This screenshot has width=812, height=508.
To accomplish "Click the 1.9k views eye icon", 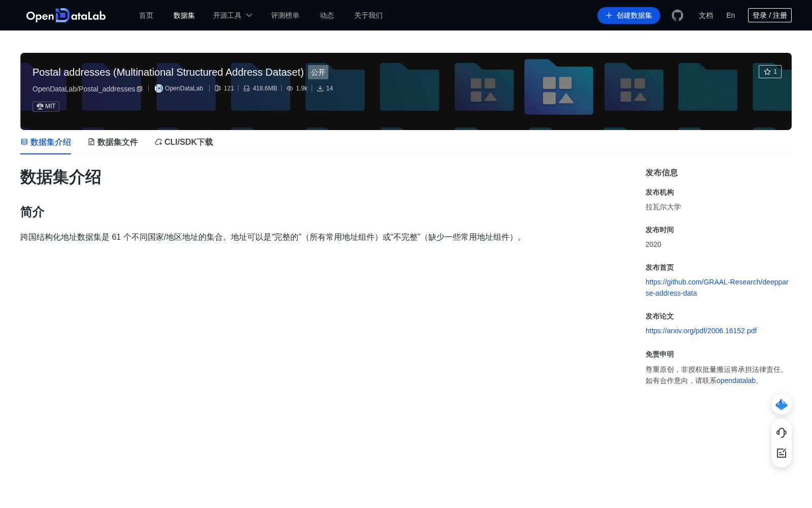I will (290, 88).
